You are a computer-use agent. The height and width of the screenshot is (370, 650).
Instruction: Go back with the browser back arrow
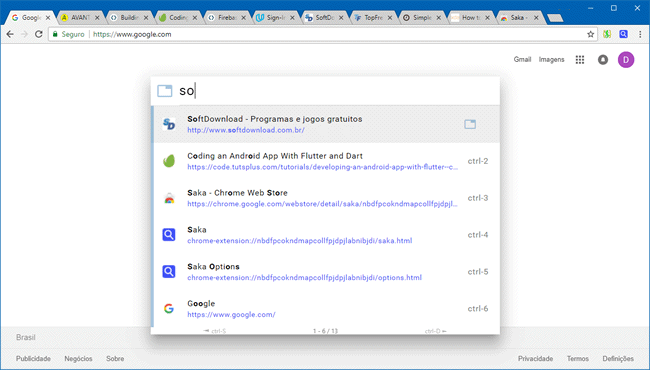pyautogui.click(x=10, y=34)
